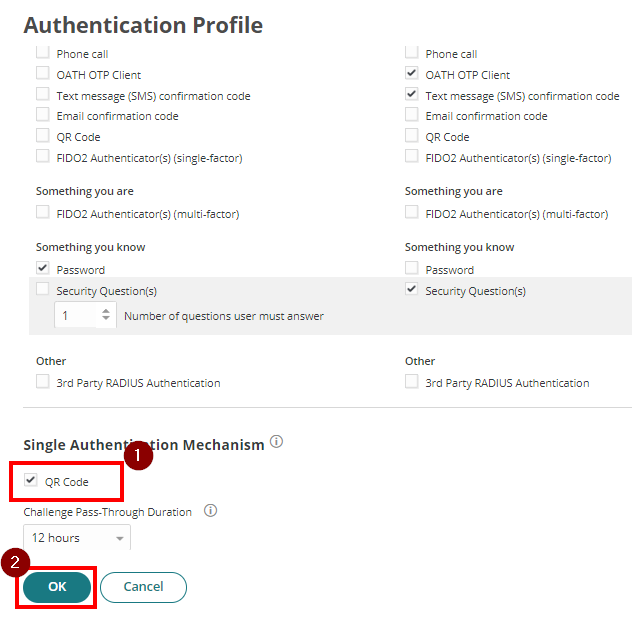Uncheck Security Question(s) in right column
Viewport: 632px width, 618px height.
pyautogui.click(x=412, y=289)
